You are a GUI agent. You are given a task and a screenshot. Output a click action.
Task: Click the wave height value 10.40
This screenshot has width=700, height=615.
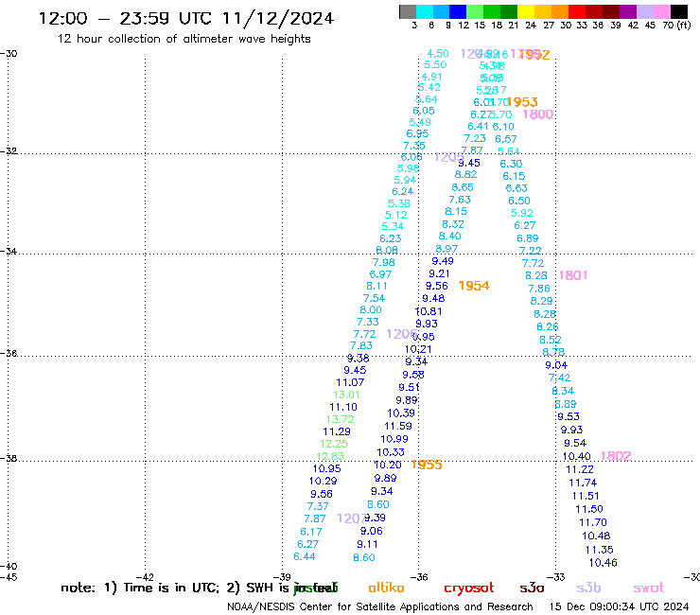[x=576, y=456]
